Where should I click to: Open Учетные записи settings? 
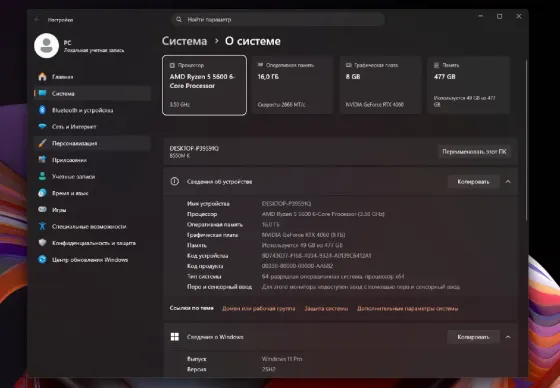[92, 176]
